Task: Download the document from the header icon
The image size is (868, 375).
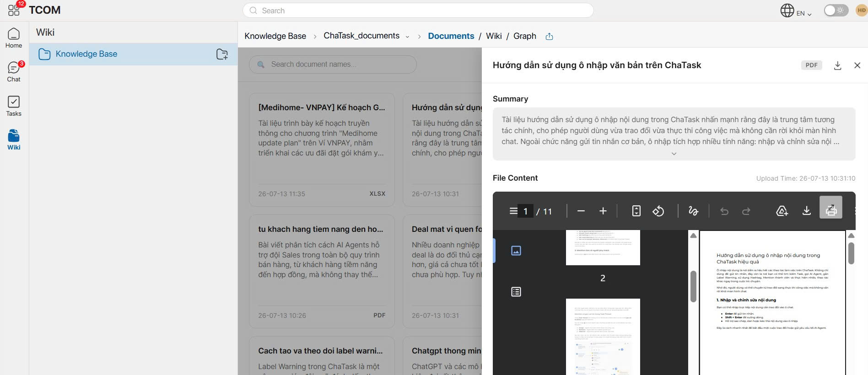Action: pyautogui.click(x=837, y=65)
